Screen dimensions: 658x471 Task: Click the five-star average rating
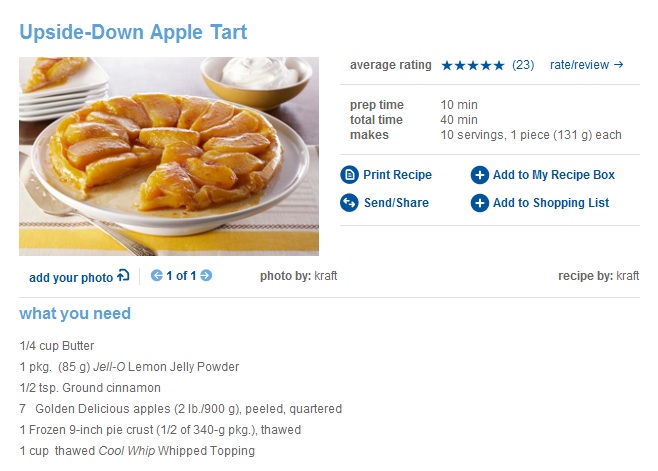click(x=472, y=65)
